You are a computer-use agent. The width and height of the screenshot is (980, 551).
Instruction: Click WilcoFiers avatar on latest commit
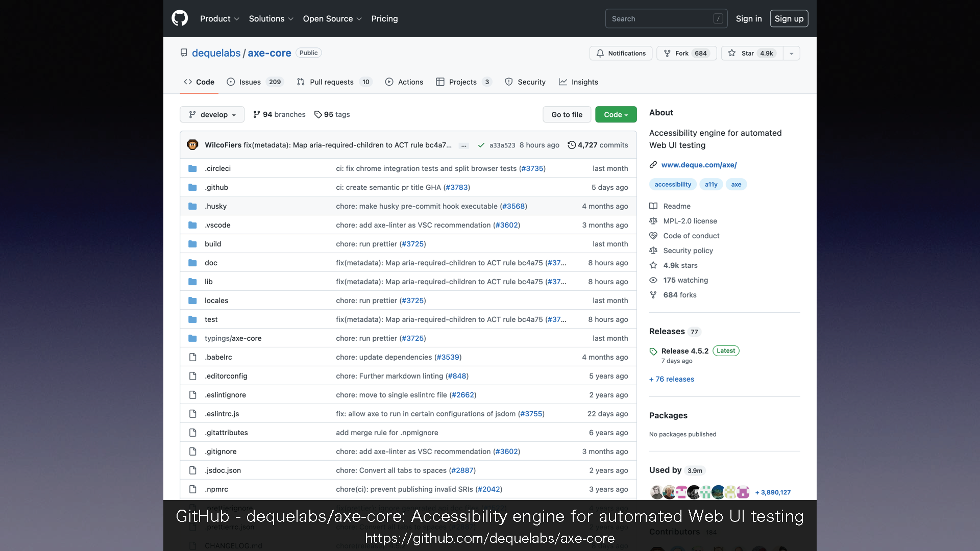click(192, 145)
